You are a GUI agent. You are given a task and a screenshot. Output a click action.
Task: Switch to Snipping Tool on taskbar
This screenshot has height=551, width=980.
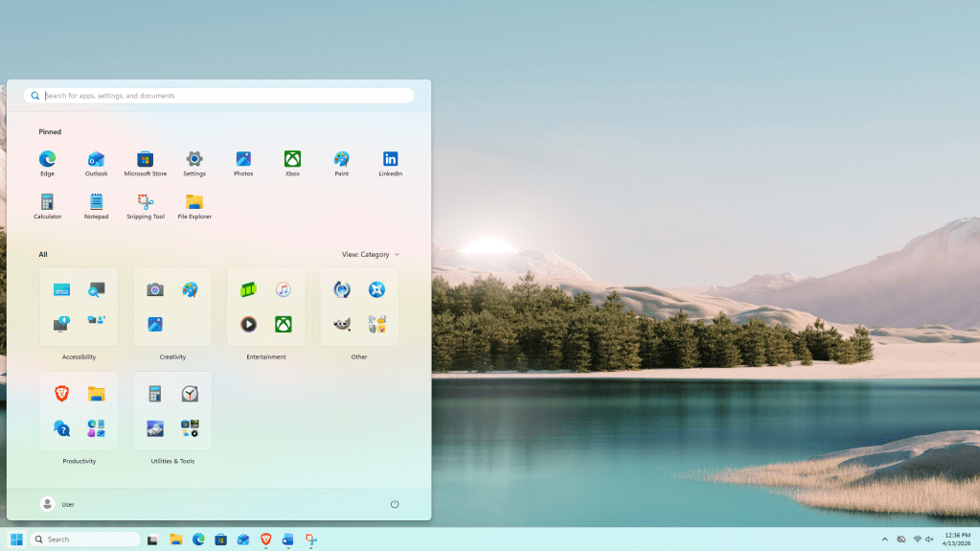(x=310, y=540)
